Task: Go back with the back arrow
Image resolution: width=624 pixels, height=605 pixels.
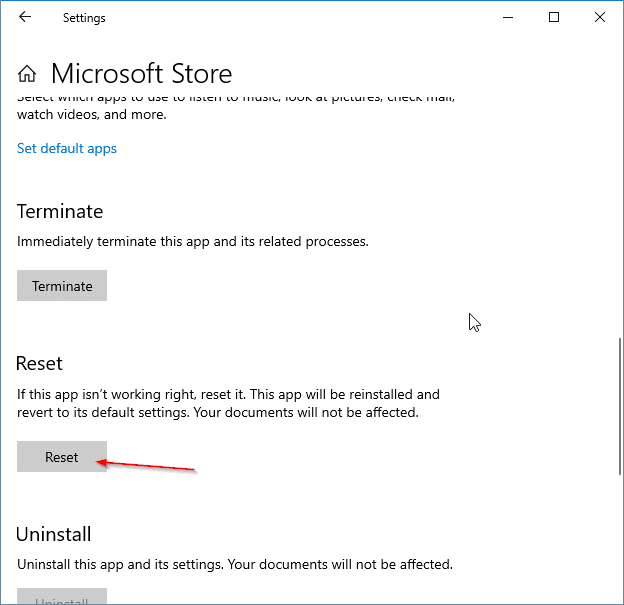Action: [x=25, y=17]
